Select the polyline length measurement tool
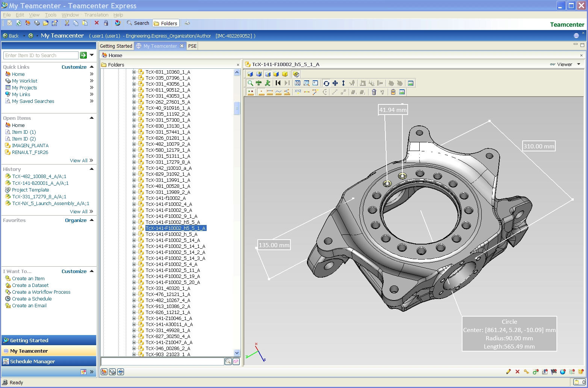The height and width of the screenshot is (388, 588). coord(278,92)
